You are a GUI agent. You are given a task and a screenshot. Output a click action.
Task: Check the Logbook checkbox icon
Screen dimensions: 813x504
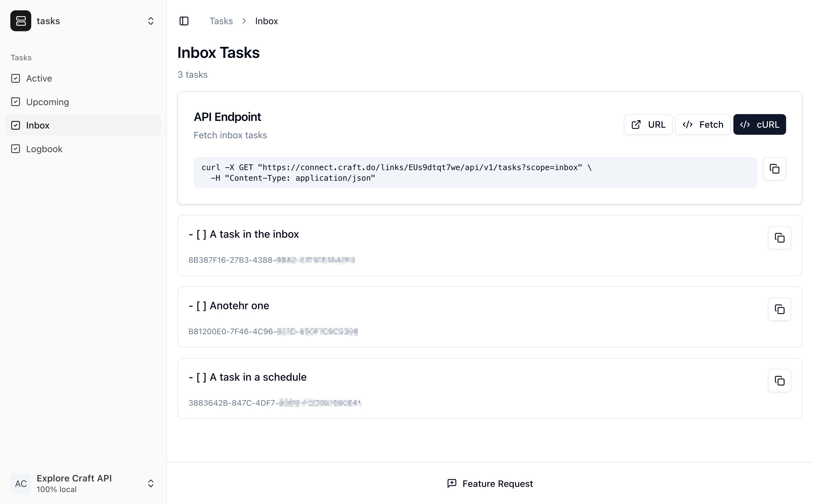click(x=15, y=149)
